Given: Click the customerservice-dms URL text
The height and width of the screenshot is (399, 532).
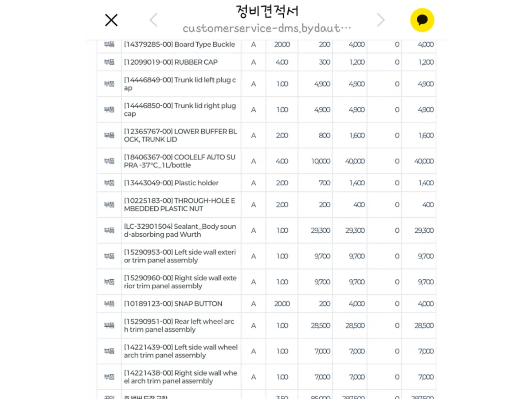Looking at the screenshot, I should pyautogui.click(x=267, y=28).
